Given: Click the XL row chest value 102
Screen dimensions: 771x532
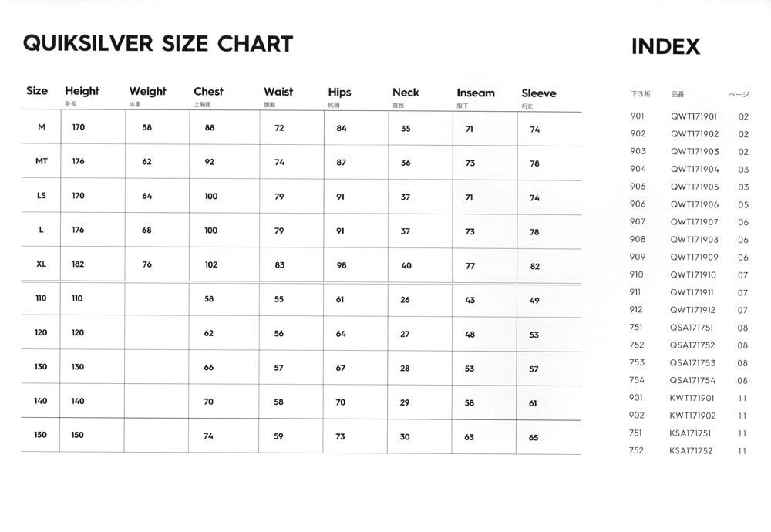Looking at the screenshot, I should (210, 264).
